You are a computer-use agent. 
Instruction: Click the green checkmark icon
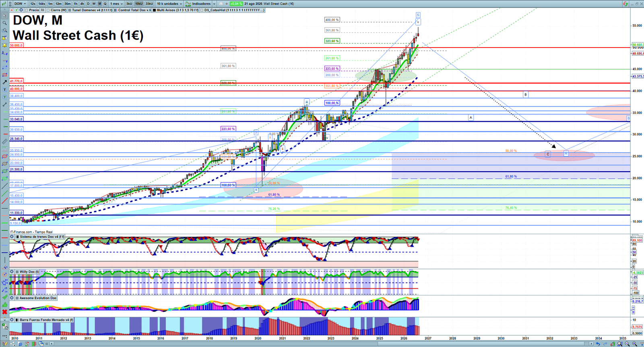coord(5,297)
